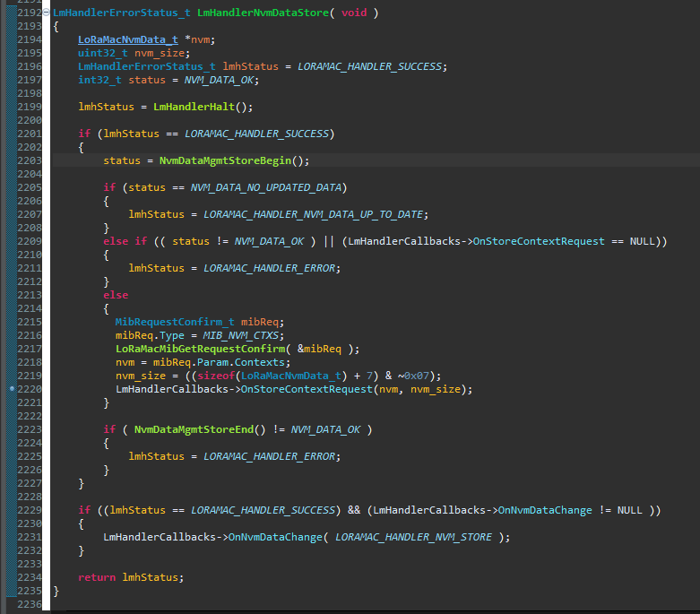This screenshot has height=614, width=700.
Task: Collapse the LmHandlerNvmDataStore function fold marker
Action: pyautogui.click(x=46, y=13)
